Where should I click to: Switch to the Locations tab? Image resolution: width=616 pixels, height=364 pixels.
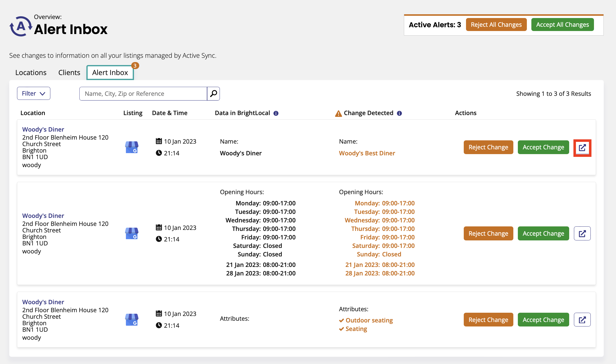(x=31, y=73)
